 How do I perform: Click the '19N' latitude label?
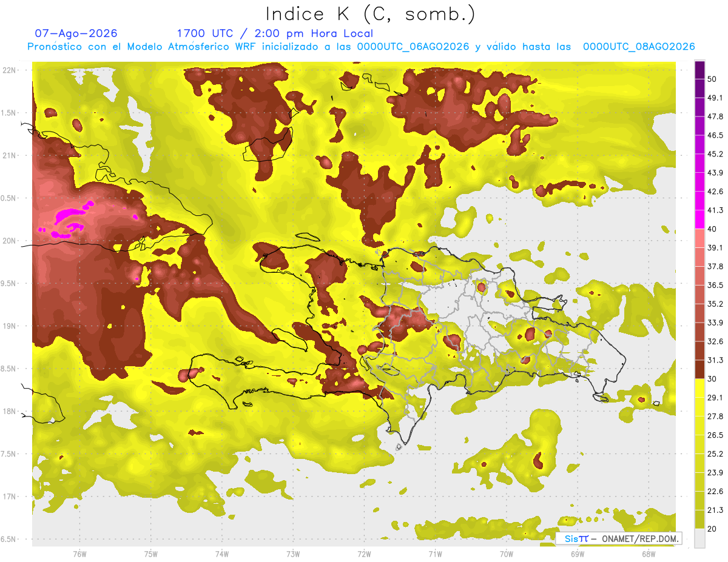pos(10,326)
